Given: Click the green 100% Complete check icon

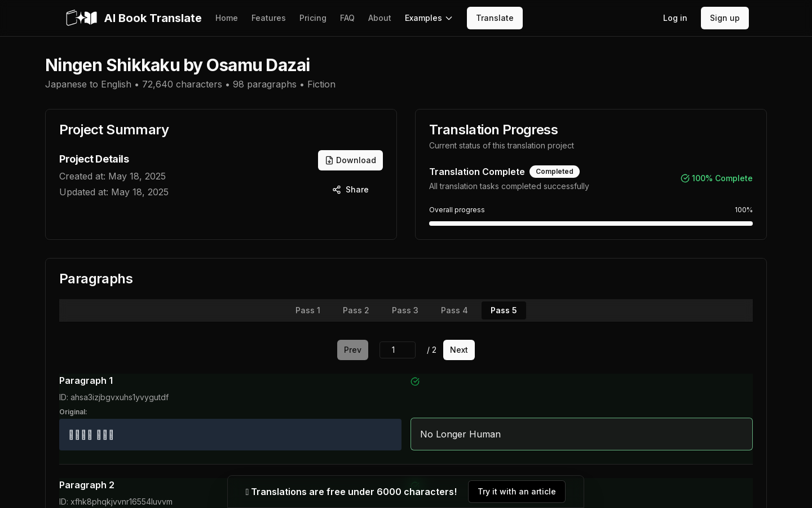Looking at the screenshot, I should point(685,178).
